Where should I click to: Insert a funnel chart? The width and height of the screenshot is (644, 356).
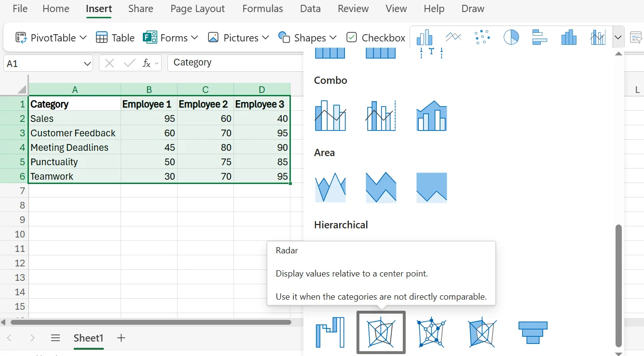(533, 332)
